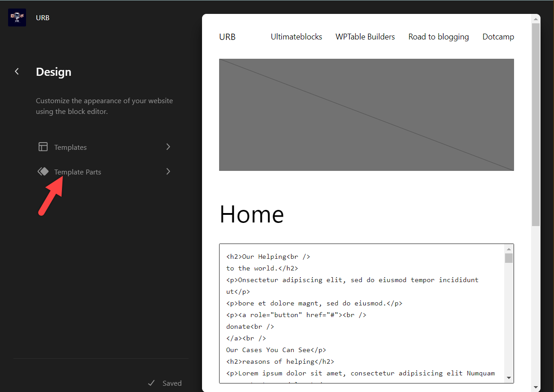Screen dimensions: 554x392
Task: Click the code box scroll-up arrow
Action: (509, 249)
